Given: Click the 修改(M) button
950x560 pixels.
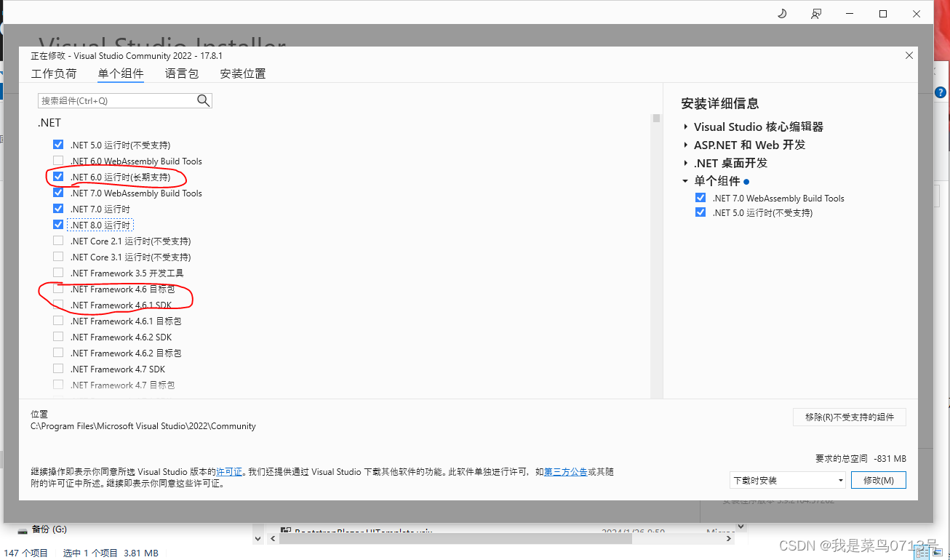Looking at the screenshot, I should 879,480.
